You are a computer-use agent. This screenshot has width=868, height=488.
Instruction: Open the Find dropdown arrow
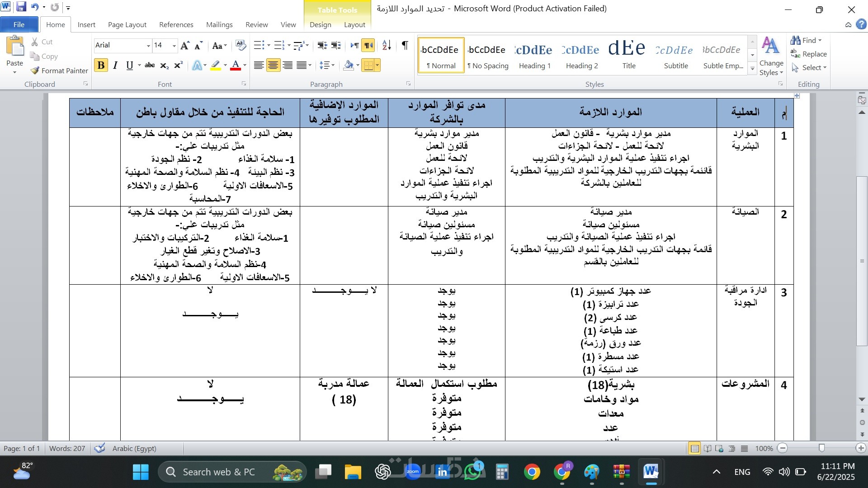pyautogui.click(x=820, y=40)
